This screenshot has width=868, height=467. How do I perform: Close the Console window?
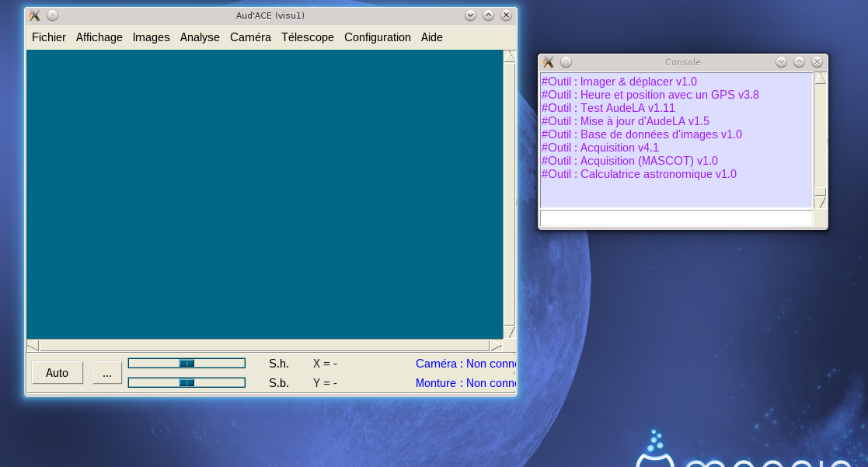click(817, 62)
